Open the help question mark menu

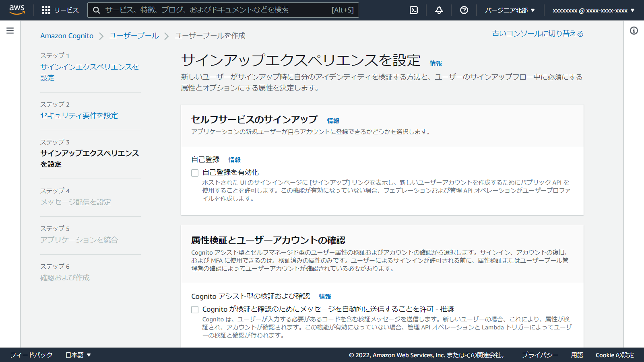464,10
